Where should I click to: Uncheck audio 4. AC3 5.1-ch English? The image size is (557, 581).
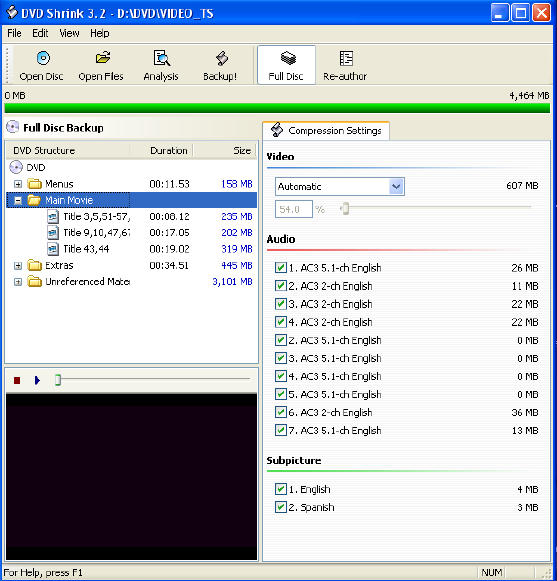pyautogui.click(x=281, y=376)
